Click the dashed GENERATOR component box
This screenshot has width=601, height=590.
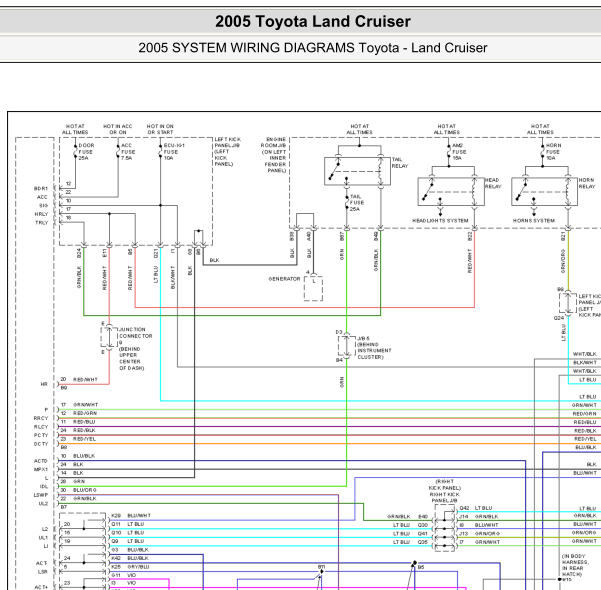coord(313,288)
